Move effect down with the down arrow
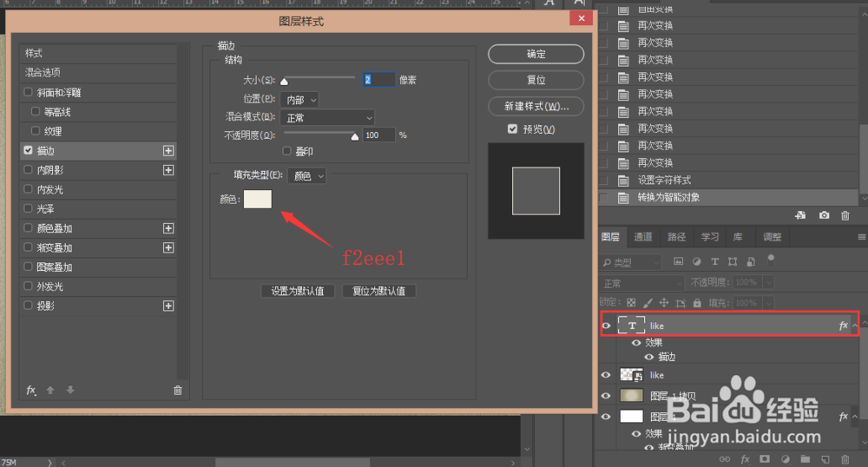 coord(70,390)
